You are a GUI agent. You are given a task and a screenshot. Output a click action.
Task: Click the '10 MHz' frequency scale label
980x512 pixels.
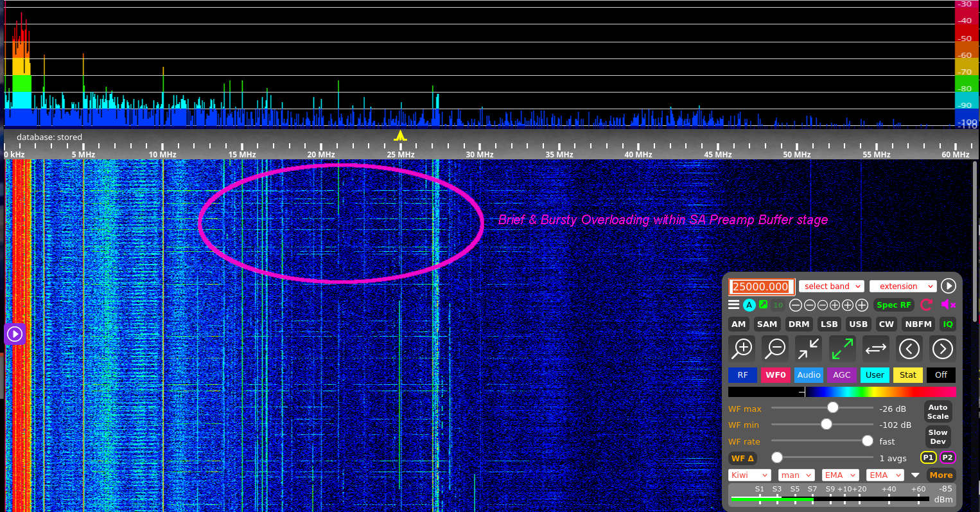point(162,155)
